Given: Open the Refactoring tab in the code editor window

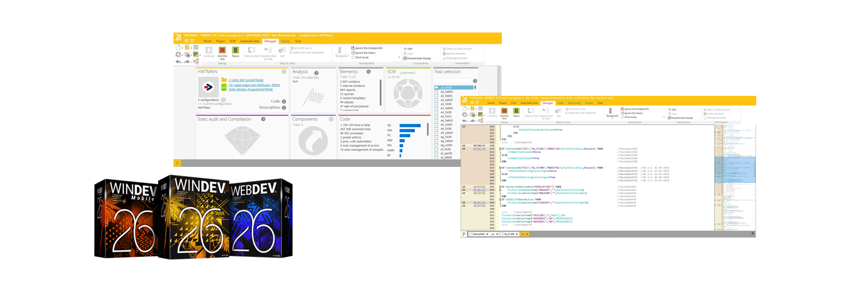Looking at the screenshot, I should [x=574, y=103].
